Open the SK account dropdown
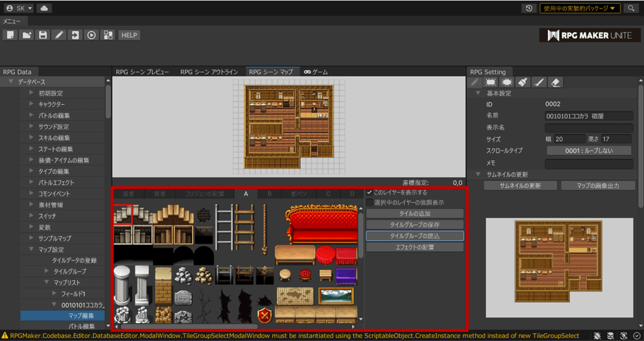The width and height of the screenshot is (644, 341). [18, 9]
